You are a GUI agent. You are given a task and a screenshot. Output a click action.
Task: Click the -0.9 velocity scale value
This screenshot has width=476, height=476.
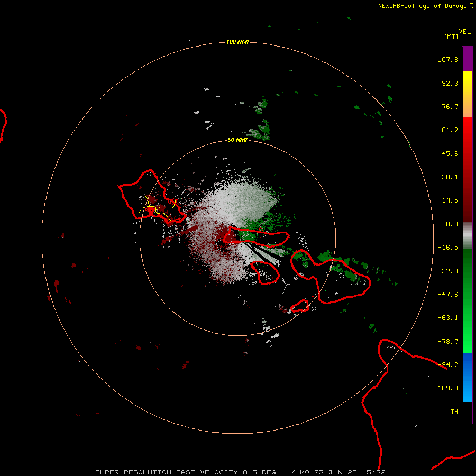tap(450, 224)
